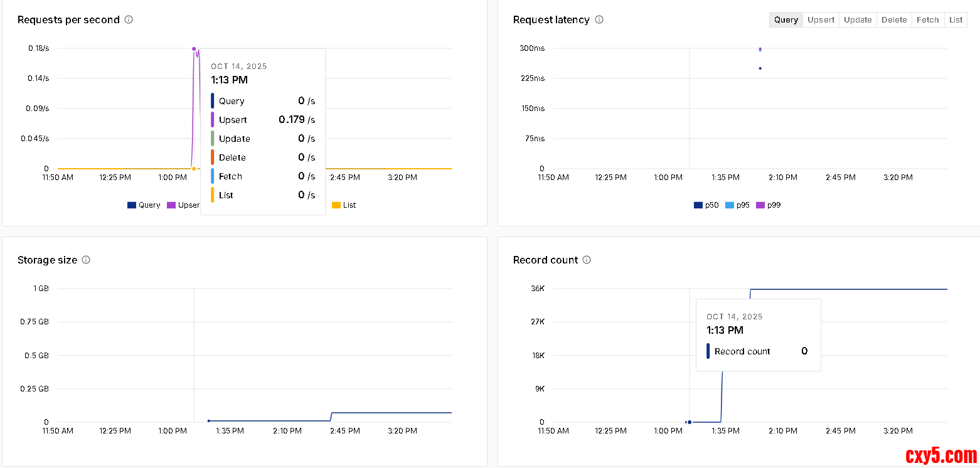Viewport: 980px width, 468px height.
Task: Toggle the Query series in requests legend
Action: click(x=144, y=205)
